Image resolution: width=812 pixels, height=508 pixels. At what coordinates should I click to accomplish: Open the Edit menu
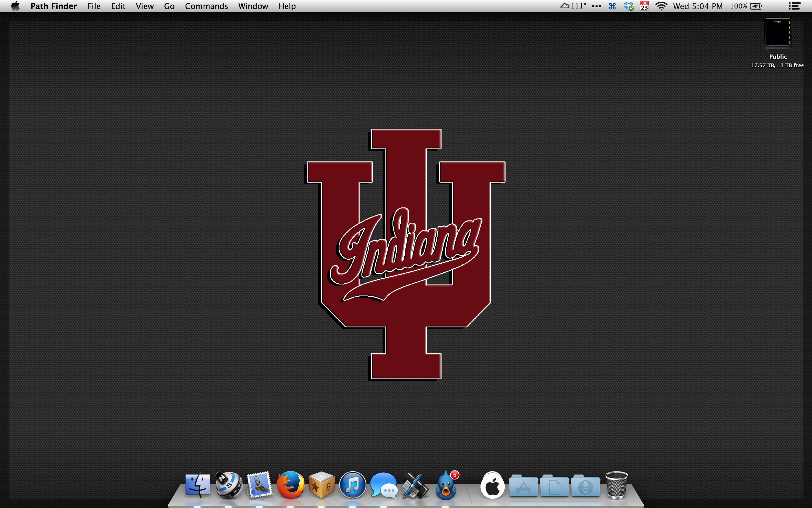pos(118,6)
